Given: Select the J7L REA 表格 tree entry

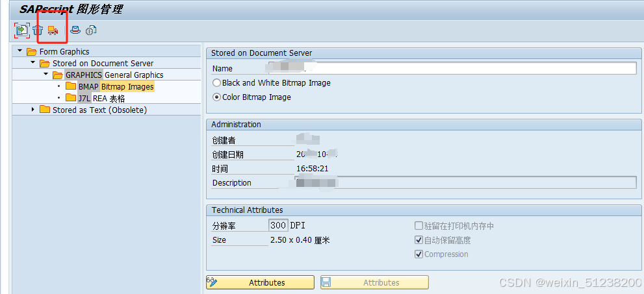Looking at the screenshot, I should pyautogui.click(x=101, y=98).
